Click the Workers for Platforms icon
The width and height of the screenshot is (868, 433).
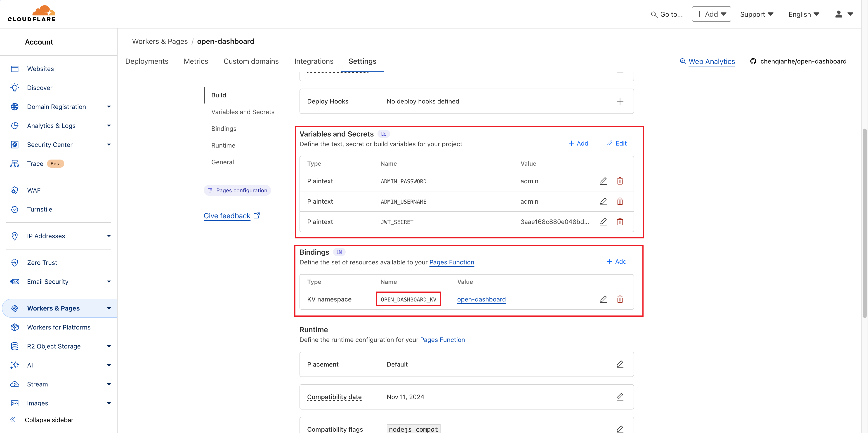14,327
